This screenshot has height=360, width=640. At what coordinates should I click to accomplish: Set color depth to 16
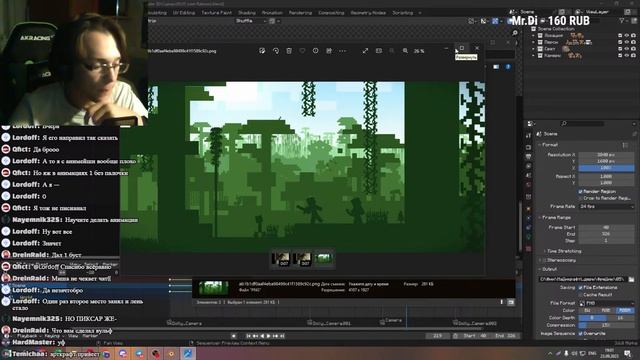coord(620,318)
